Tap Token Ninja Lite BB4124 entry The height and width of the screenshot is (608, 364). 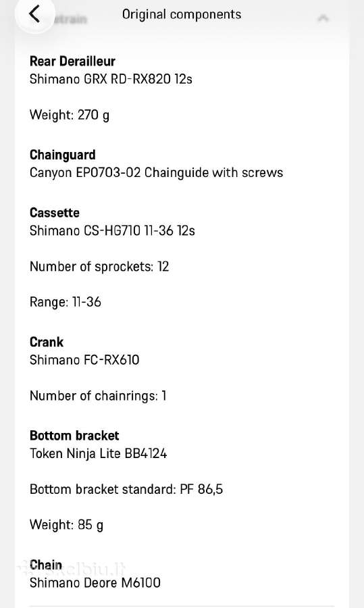pos(99,453)
